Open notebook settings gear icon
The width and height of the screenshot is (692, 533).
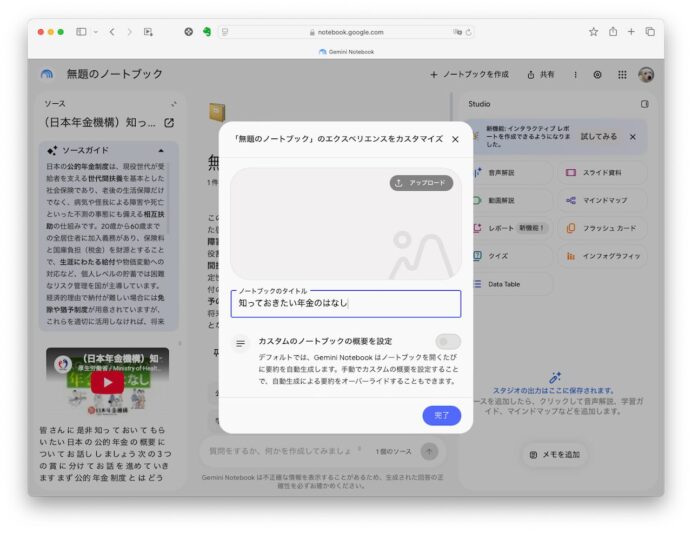click(x=597, y=75)
